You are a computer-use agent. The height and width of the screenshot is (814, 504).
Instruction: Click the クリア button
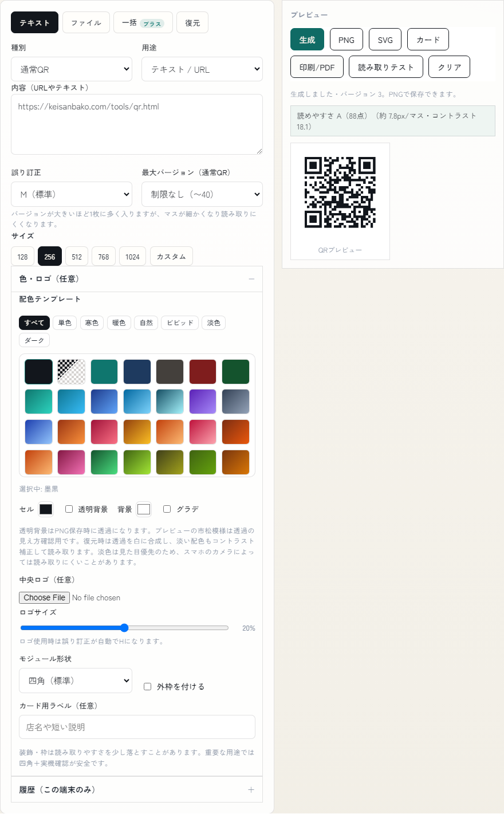pos(450,67)
